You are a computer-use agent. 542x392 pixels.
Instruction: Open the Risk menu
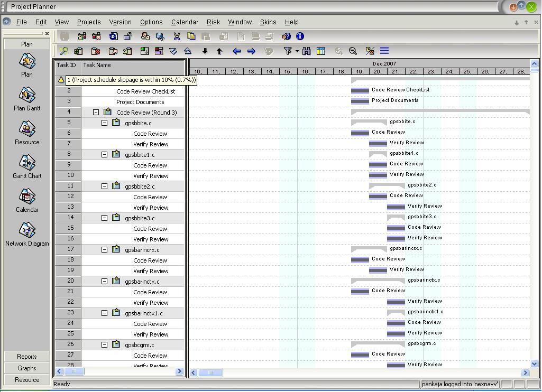pyautogui.click(x=213, y=22)
